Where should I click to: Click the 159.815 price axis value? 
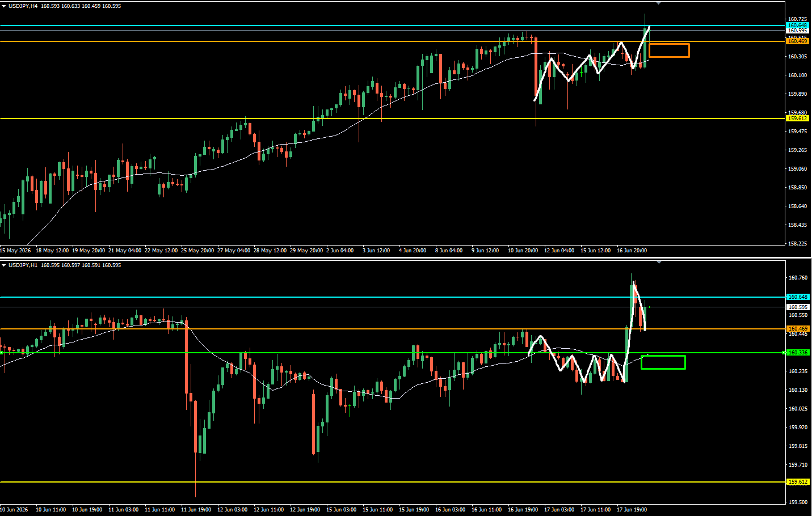click(x=797, y=446)
